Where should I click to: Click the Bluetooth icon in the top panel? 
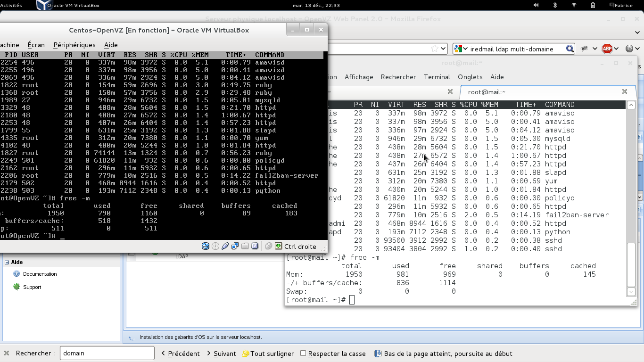click(x=555, y=5)
